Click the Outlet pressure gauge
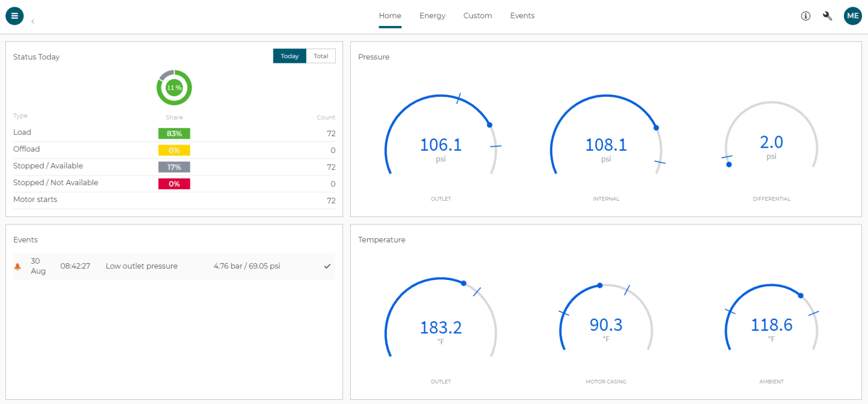This screenshot has width=868, height=404. (x=440, y=145)
